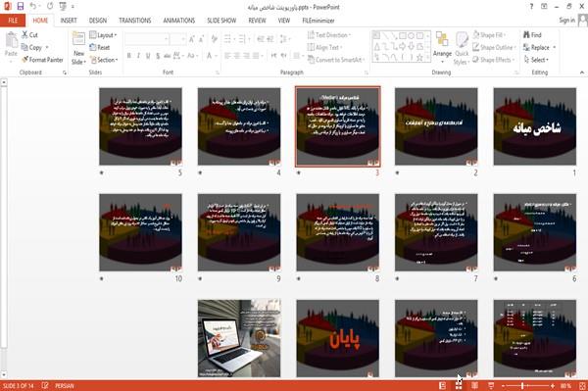This screenshot has height=391, width=588.
Task: Toggle Underline formatting
Action: 148,56
